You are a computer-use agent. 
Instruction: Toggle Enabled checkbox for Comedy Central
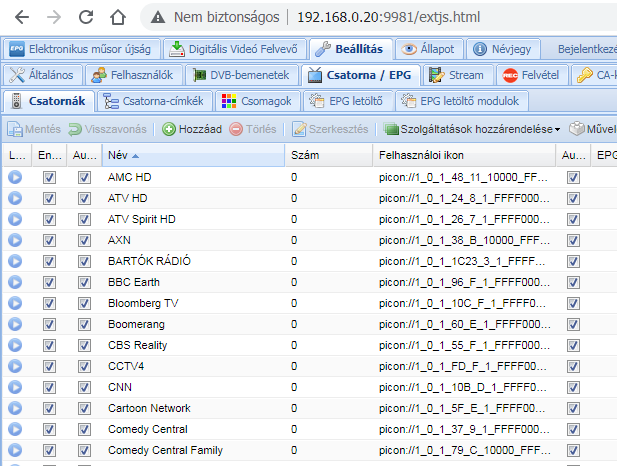(x=50, y=429)
